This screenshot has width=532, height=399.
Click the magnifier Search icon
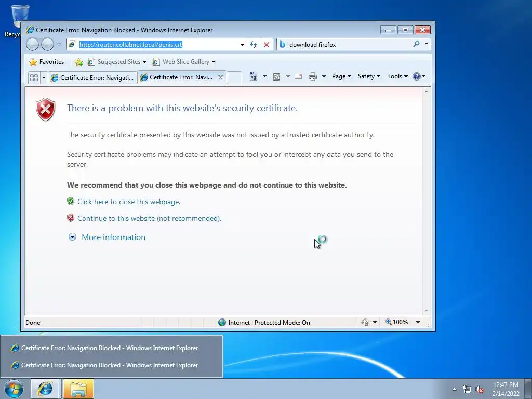click(416, 44)
